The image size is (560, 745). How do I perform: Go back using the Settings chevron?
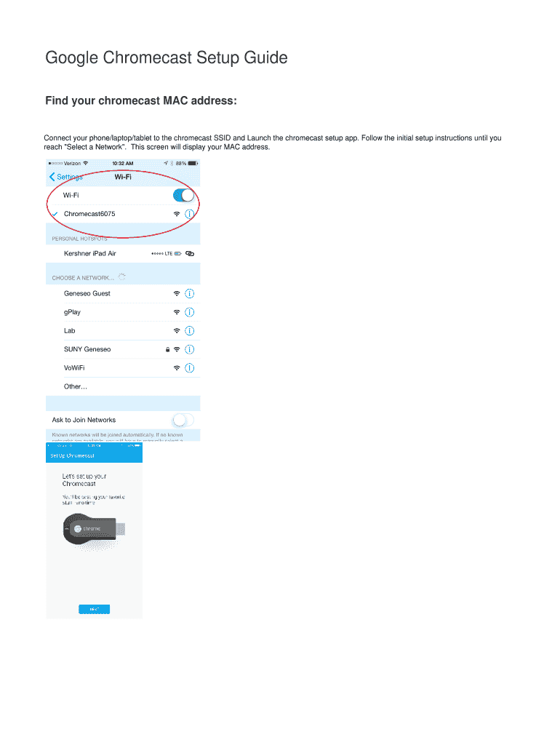(x=52, y=177)
